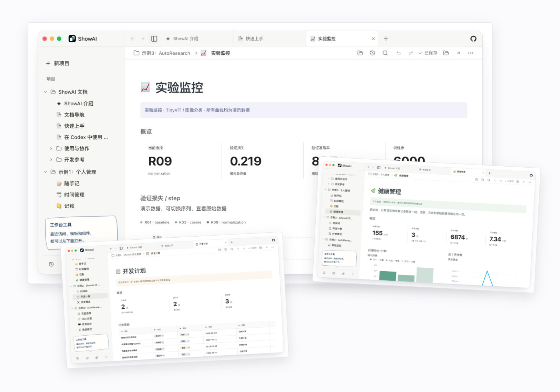Open the 时间管理 page in the 实验监控 window

(70, 195)
